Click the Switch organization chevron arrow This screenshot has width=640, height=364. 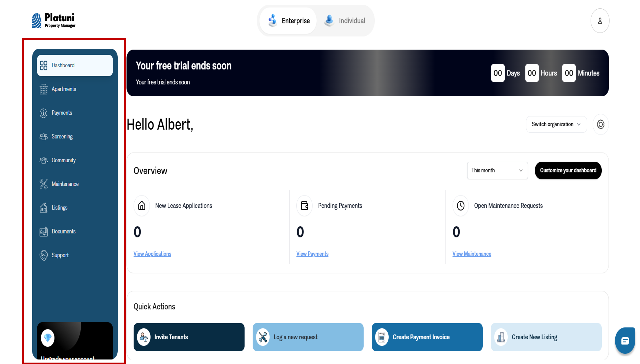point(578,124)
